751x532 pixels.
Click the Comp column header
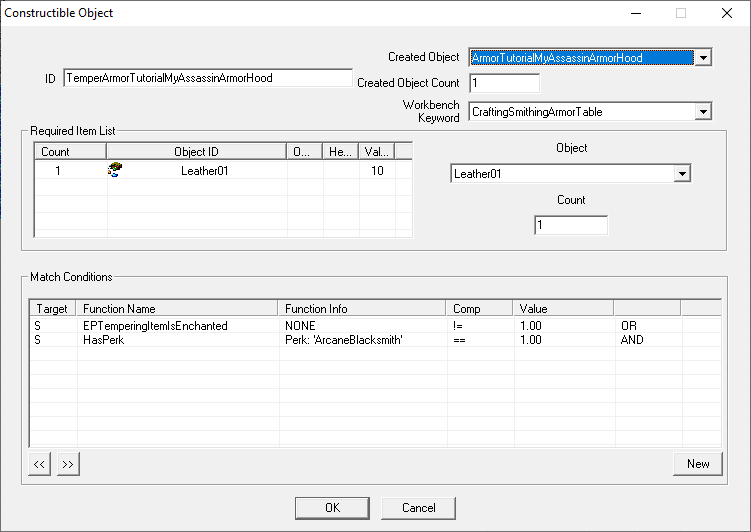[x=479, y=308]
